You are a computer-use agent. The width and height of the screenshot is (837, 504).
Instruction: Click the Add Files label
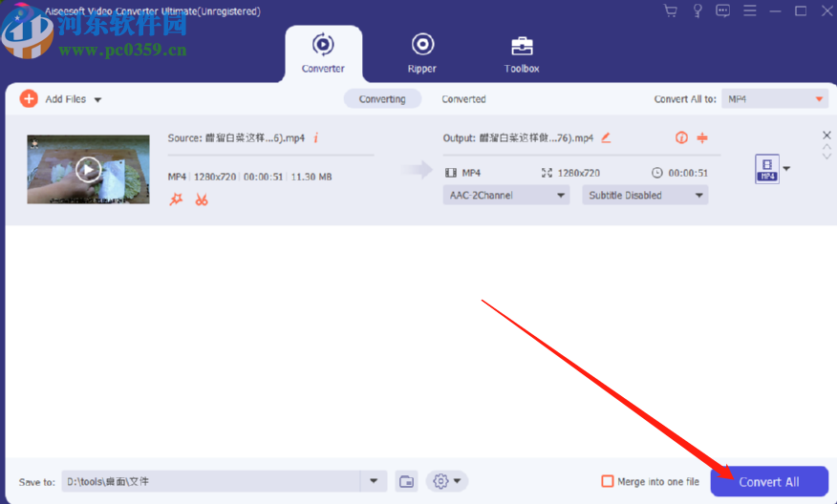(66, 99)
